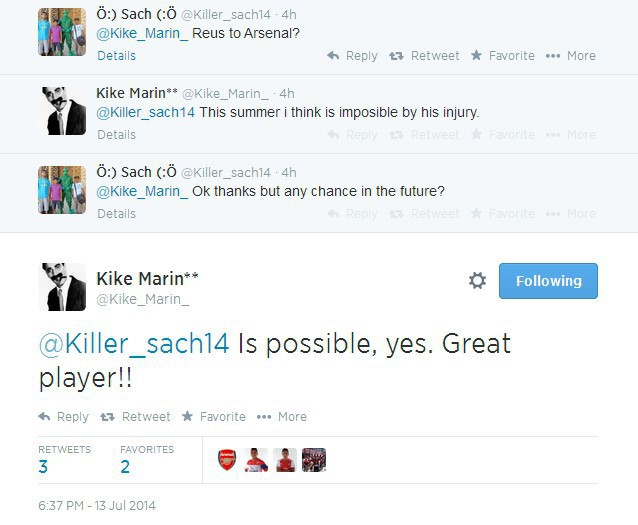Viewport: 638px width, 525px height.
Task: Open Kike Marin's large profile picture
Action: (x=62, y=287)
